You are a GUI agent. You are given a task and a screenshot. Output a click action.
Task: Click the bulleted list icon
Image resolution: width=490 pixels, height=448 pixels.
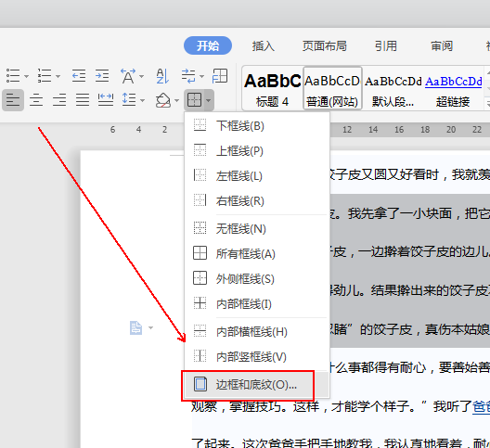coord(13,76)
